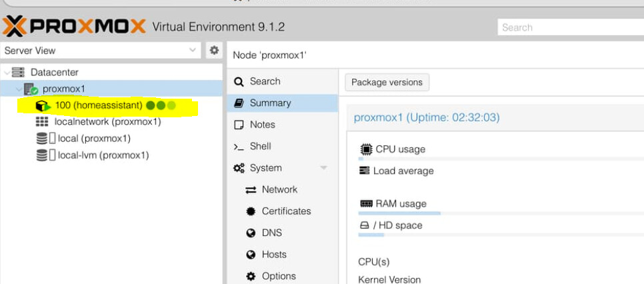Open the Summary tab

[270, 103]
